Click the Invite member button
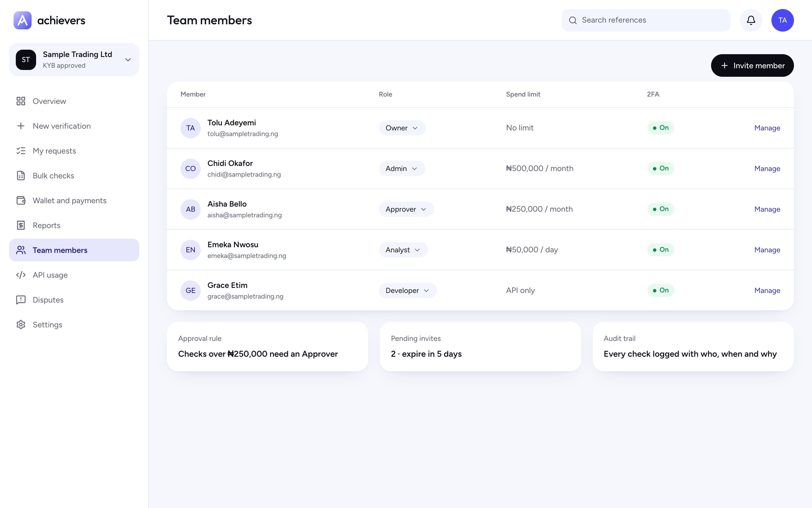This screenshot has height=508, width=812. [752, 65]
